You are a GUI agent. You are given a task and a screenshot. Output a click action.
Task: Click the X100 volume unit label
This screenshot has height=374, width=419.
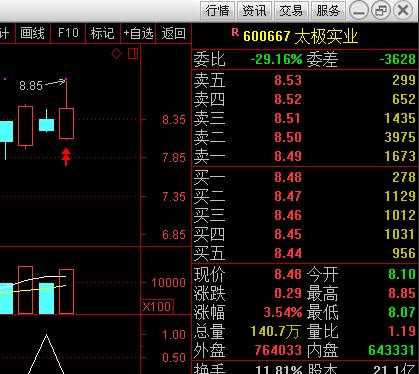click(158, 306)
